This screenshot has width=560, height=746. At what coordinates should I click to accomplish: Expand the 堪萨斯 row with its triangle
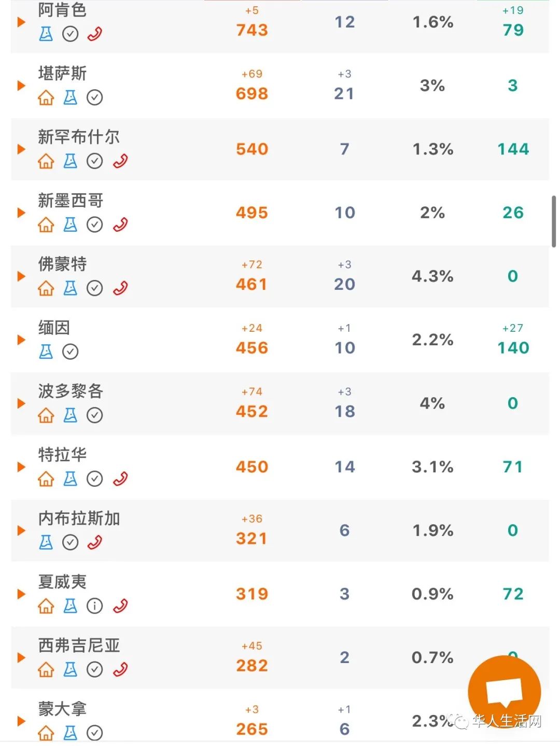pos(21,86)
